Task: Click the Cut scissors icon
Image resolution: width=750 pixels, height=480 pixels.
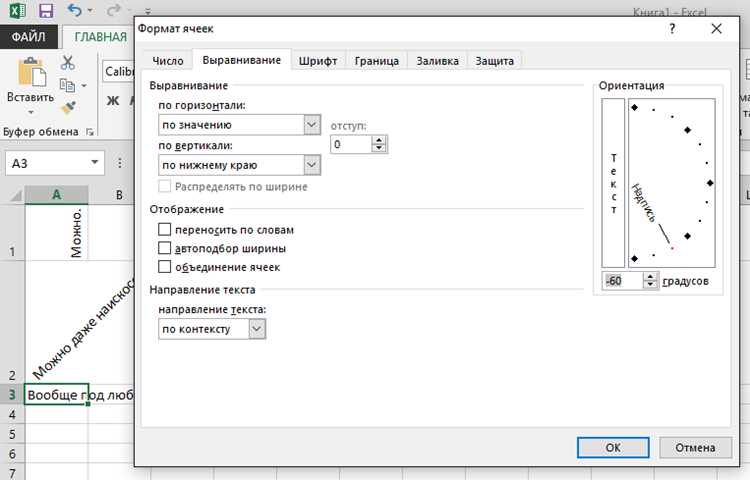Action: pos(68,63)
